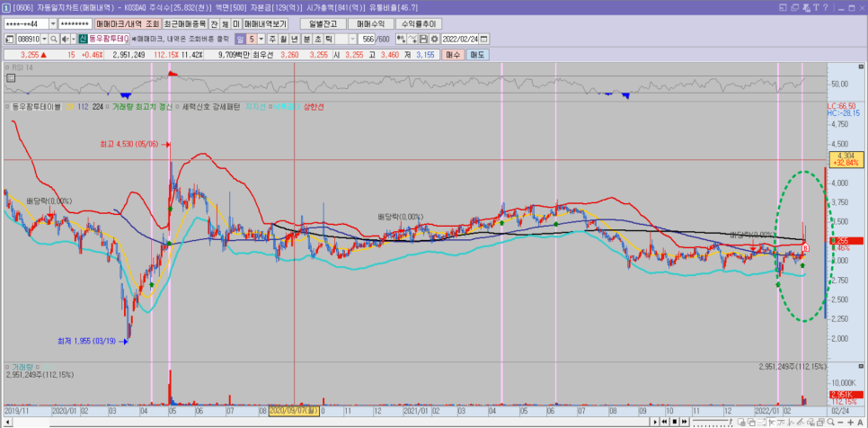Screen dimensions: 868x428
Task: Fast-forward the chart replay
Action: pos(684,422)
